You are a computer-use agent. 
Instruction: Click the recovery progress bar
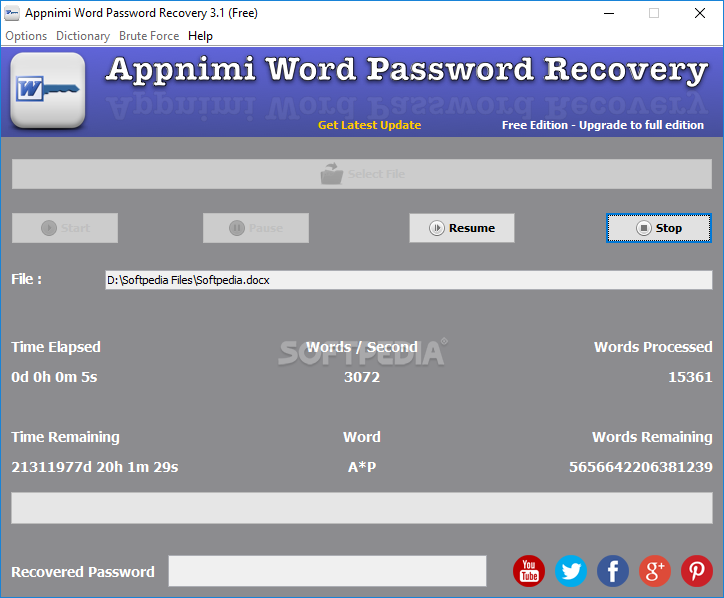point(362,508)
